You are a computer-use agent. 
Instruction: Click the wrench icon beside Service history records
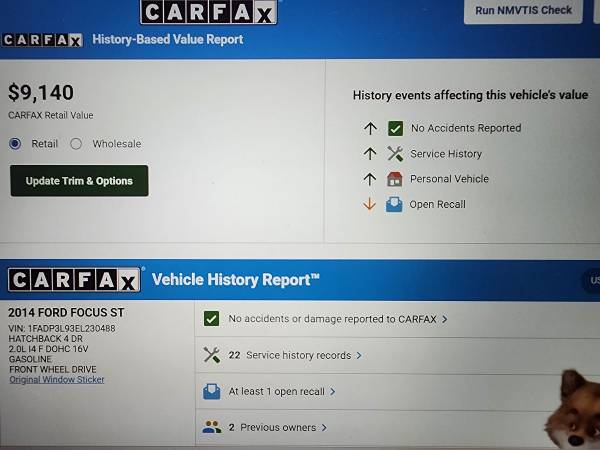pyautogui.click(x=211, y=355)
